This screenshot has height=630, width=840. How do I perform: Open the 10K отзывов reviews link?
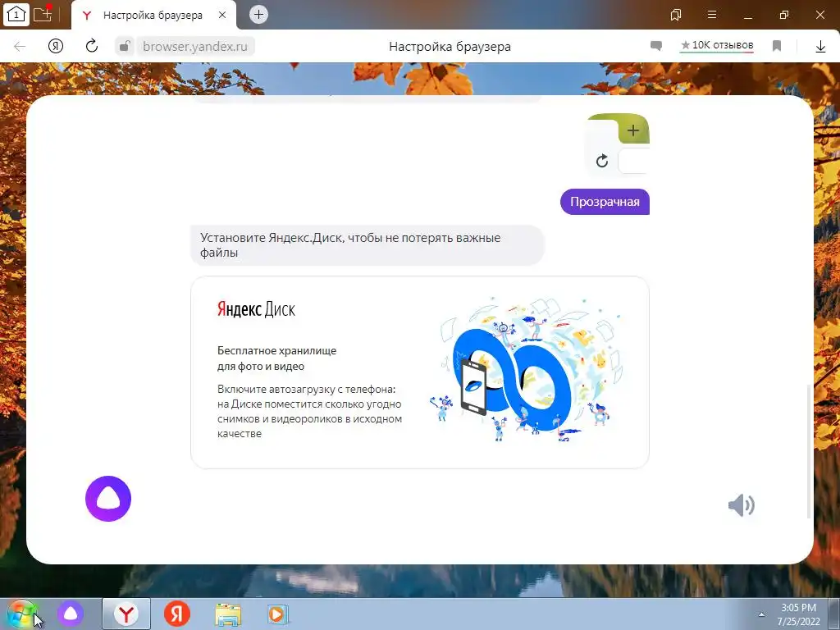(717, 46)
